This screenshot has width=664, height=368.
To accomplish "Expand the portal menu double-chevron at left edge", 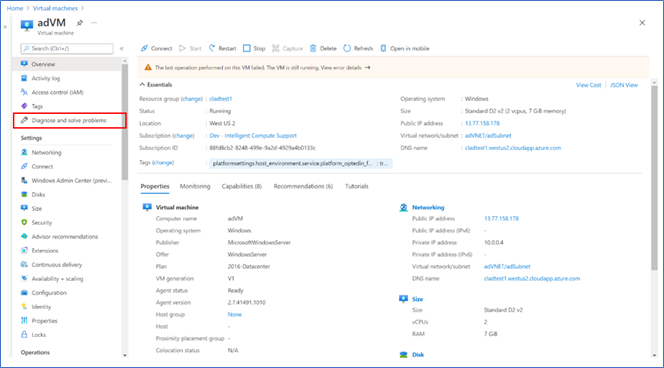I will (5, 27).
